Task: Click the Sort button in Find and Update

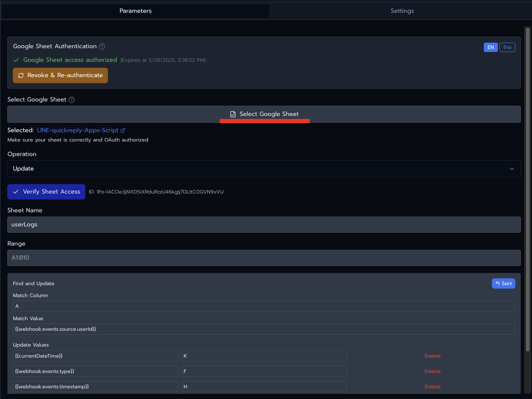Action: click(x=503, y=283)
